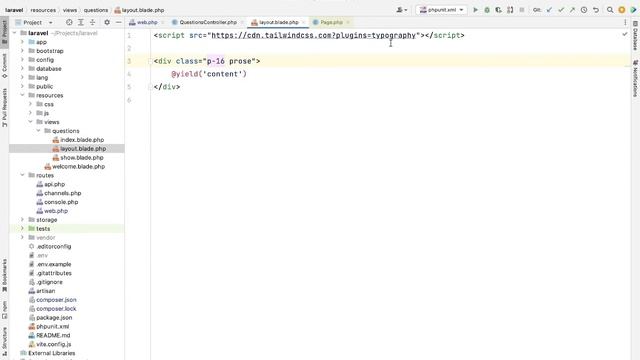Viewport: 640px width, 360px height.
Task: Click the views breadcrumb
Action: (70, 10)
